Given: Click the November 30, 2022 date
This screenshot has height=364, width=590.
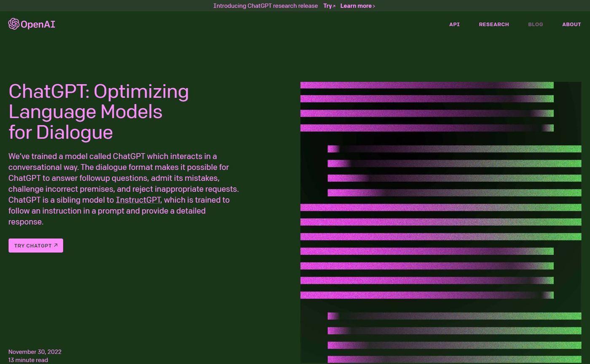Looking at the screenshot, I should [x=35, y=352].
